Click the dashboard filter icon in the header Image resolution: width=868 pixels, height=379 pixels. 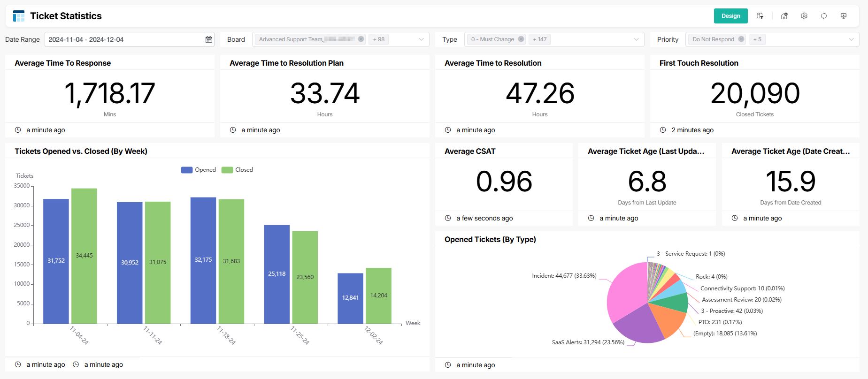pyautogui.click(x=760, y=16)
